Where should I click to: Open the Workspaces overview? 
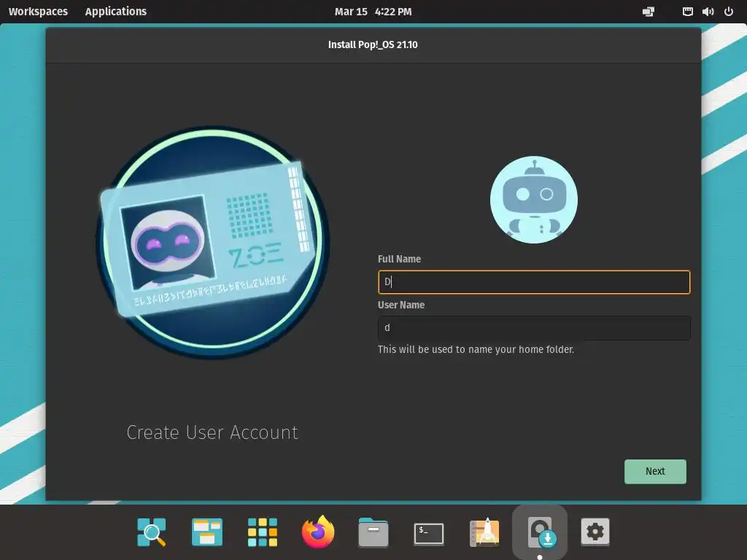click(x=38, y=12)
